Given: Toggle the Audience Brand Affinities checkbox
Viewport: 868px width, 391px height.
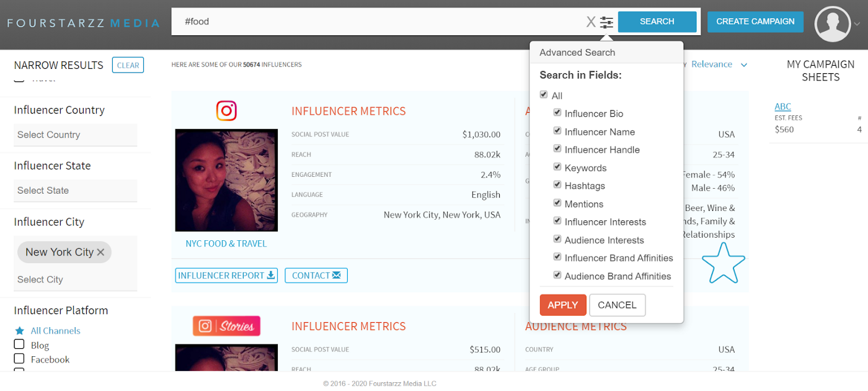Looking at the screenshot, I should tap(557, 275).
